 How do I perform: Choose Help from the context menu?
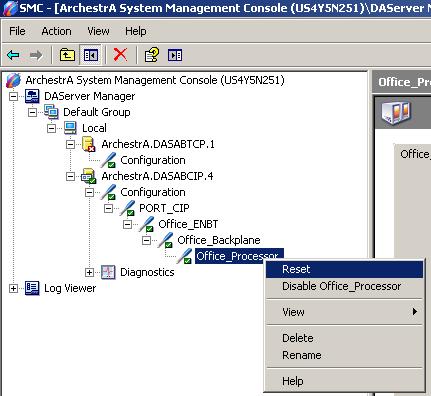point(344,381)
